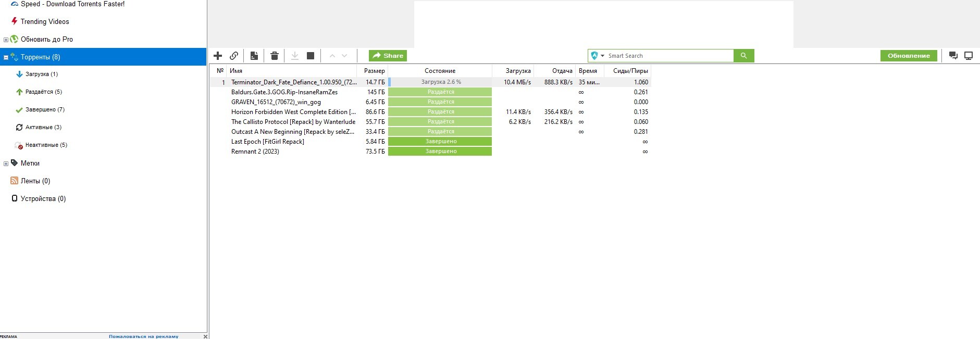Viewport: 980px width, 339px height.
Task: Close the ad panel with the X
Action: click(205, 336)
